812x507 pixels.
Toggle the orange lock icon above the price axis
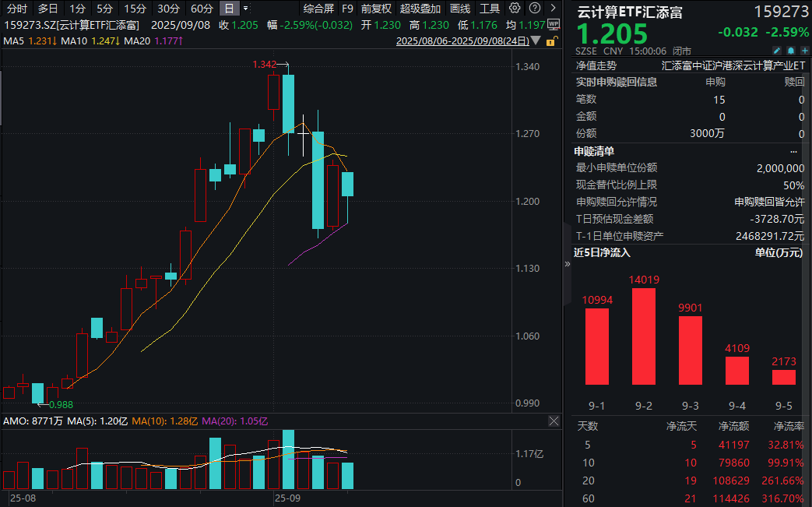tap(550, 41)
